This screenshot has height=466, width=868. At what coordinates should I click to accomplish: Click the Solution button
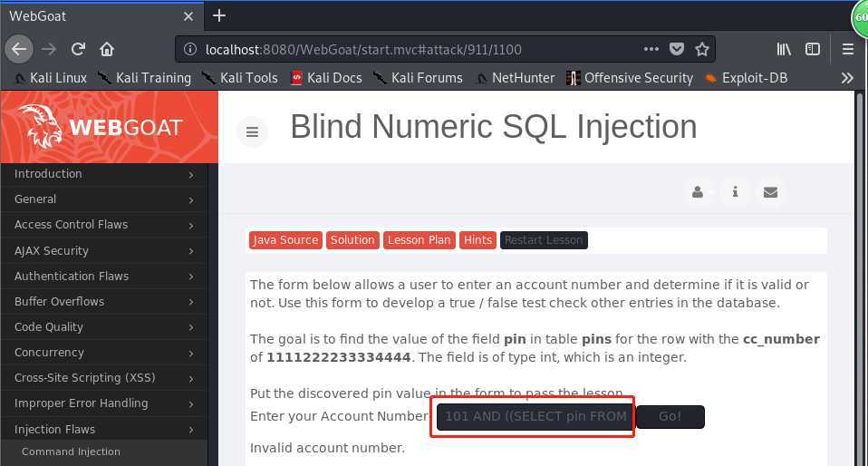(x=352, y=240)
